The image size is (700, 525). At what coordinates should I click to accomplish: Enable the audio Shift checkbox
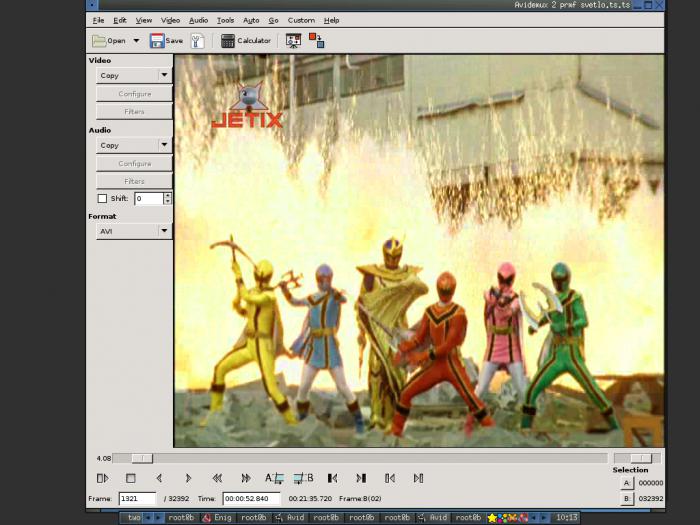pos(102,198)
